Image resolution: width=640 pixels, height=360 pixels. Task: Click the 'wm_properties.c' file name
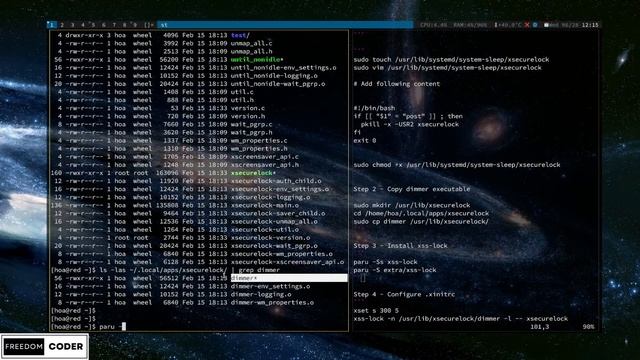tap(259, 140)
